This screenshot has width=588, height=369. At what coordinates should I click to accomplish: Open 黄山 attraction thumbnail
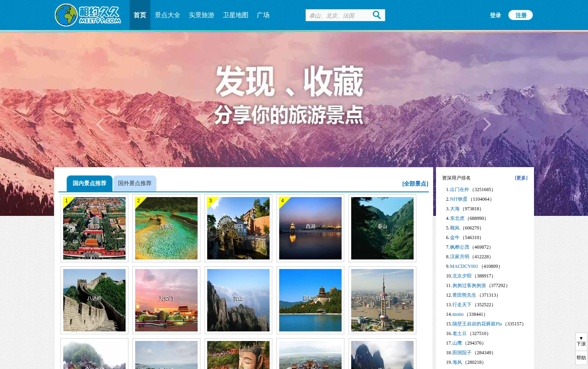238,300
